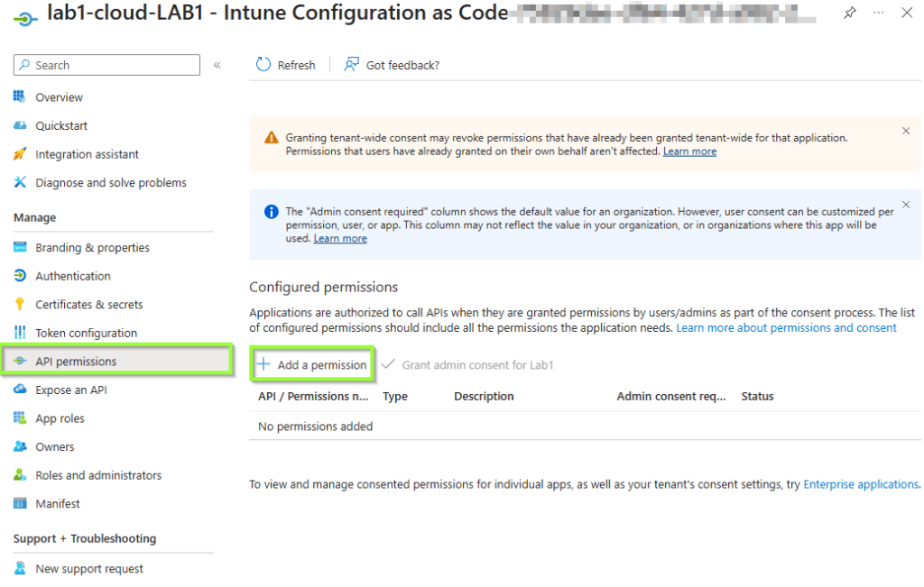The image size is (924, 587).
Task: Click the Certificates & secrets key icon
Action: [x=20, y=305]
